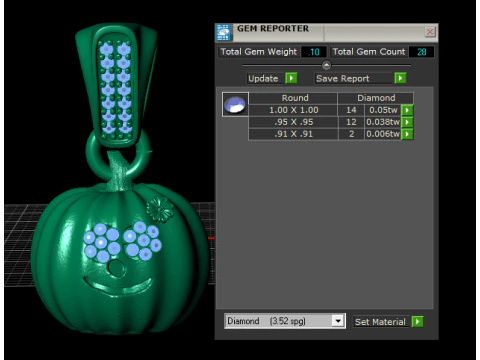Click the Gem Reporter title icon
Image resolution: width=480 pixels, height=360 pixels.
pos(223,32)
